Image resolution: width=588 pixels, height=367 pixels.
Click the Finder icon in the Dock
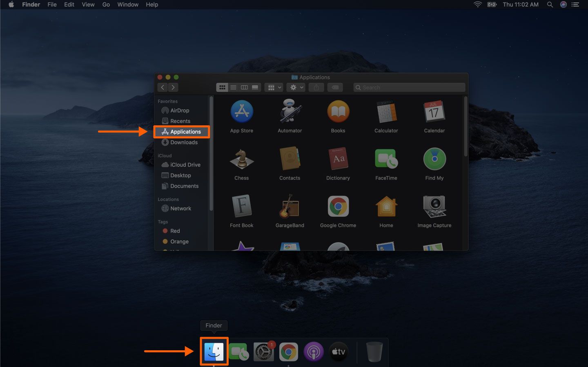coord(214,351)
